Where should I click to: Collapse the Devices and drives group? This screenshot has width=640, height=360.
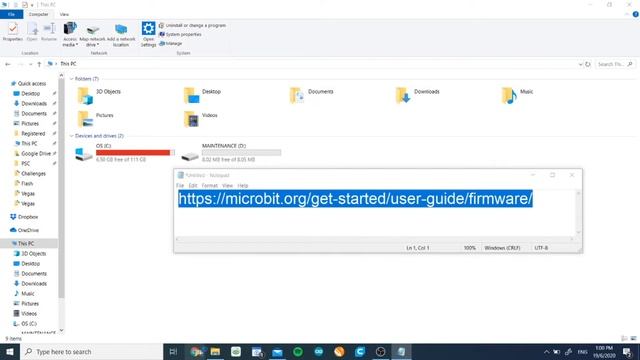(71, 136)
